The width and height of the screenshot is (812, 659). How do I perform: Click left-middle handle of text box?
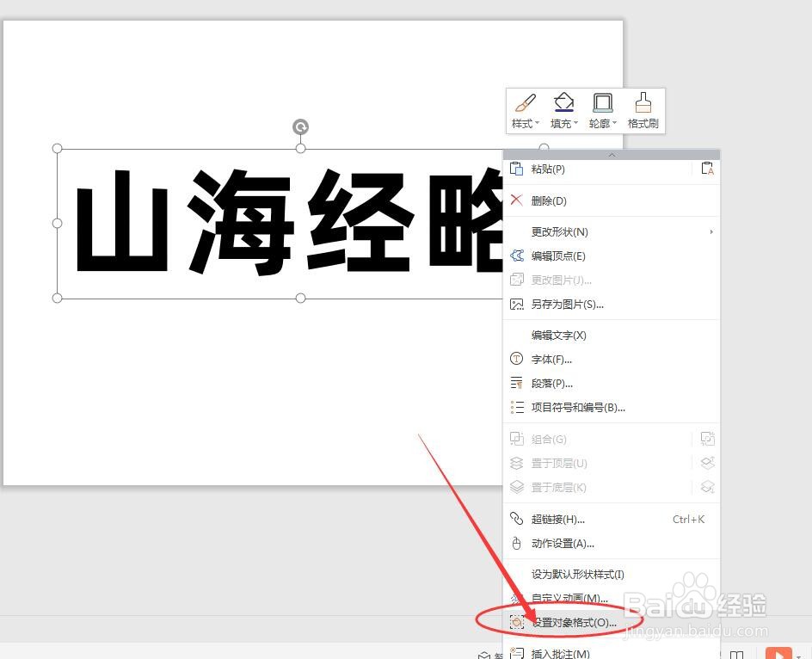[58, 224]
